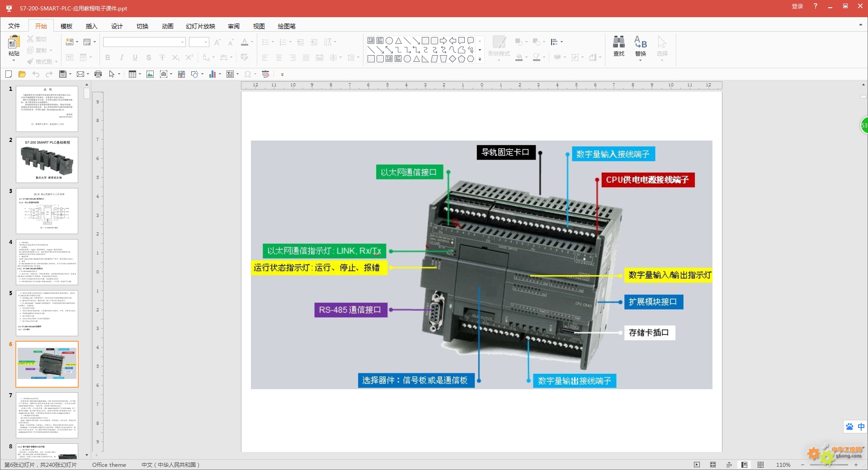Create a new blank document from quick toolbar

[9, 74]
